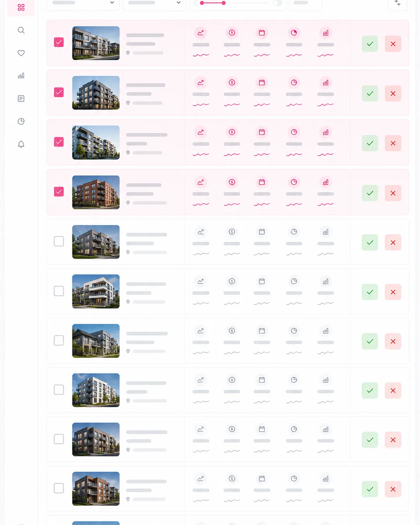Uncheck the third listing's checkbox
The width and height of the screenshot is (420, 525).
tap(59, 142)
